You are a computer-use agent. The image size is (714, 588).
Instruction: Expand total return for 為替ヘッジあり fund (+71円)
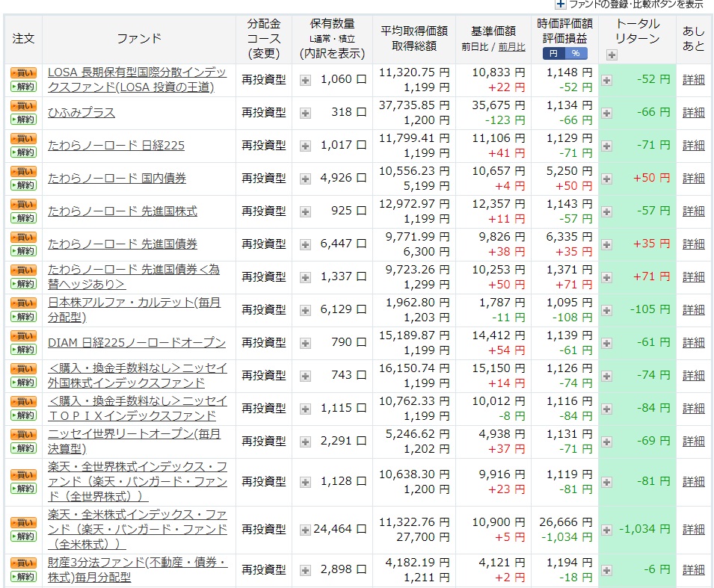[606, 278]
